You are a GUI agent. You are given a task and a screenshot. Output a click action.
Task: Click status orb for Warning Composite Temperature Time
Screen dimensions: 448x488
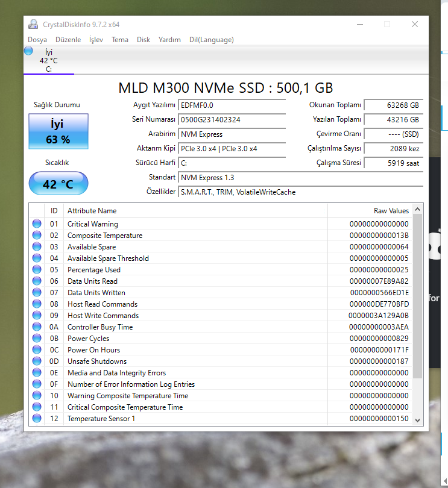pos(37,395)
